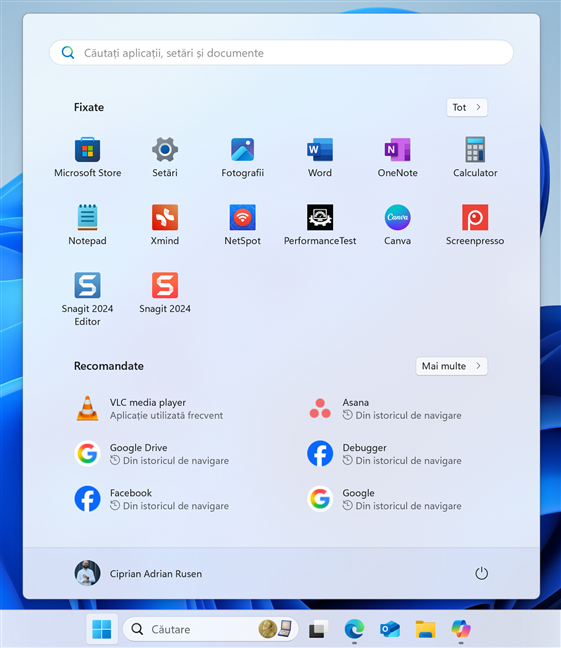561x648 pixels.
Task: Open red Snagit 2024 capture app
Action: click(x=165, y=293)
